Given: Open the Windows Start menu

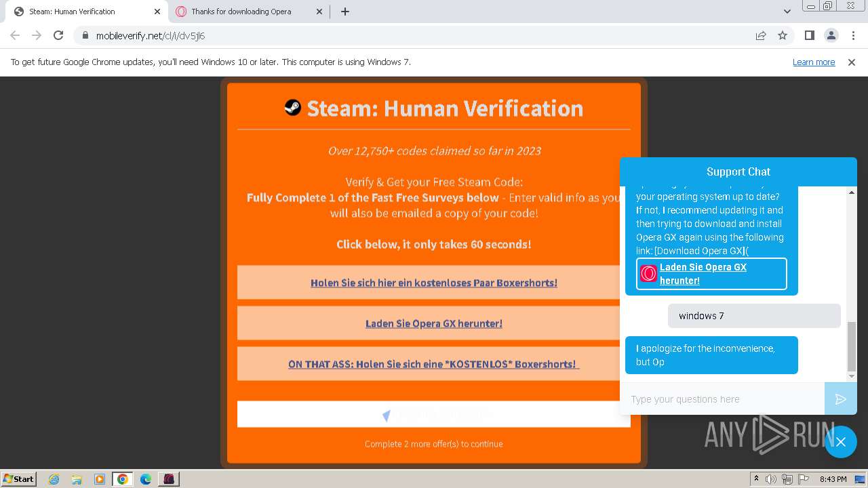Looking at the screenshot, I should [19, 479].
